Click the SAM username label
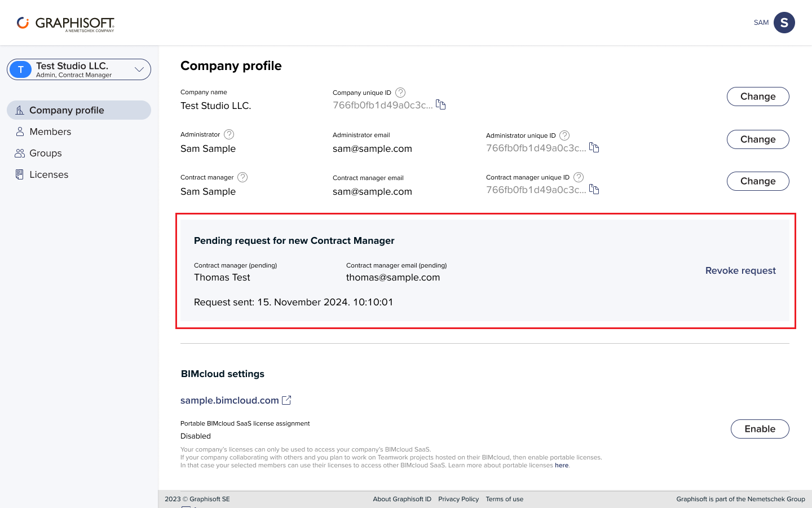 coord(761,23)
